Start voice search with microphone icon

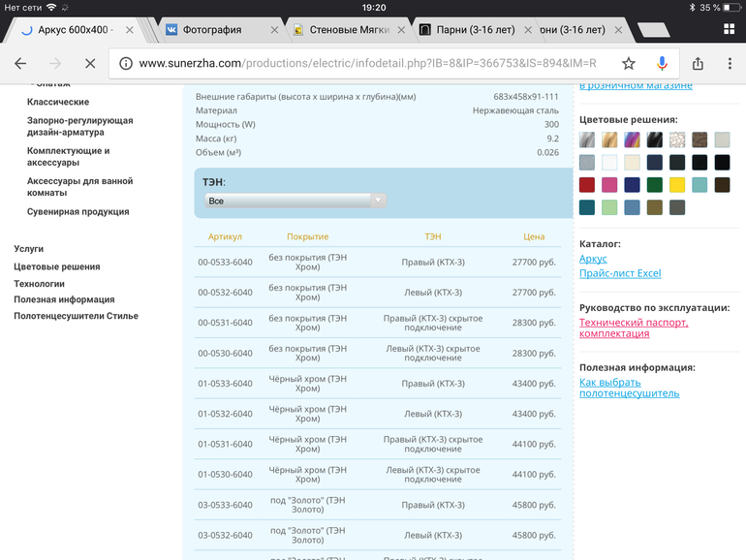tap(663, 64)
